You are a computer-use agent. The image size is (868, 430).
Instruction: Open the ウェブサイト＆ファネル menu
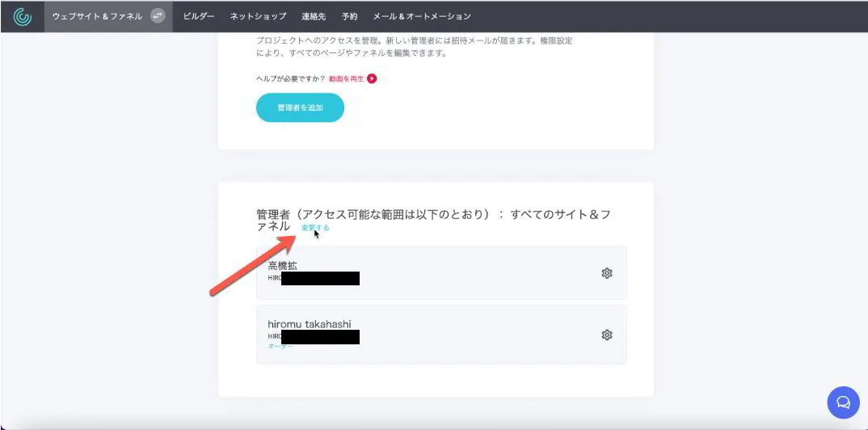[97, 16]
